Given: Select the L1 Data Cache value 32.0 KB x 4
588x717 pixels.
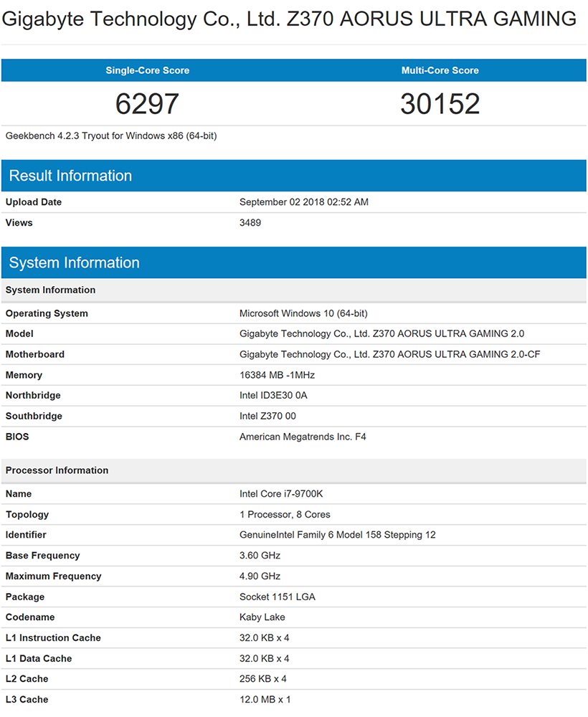Looking at the screenshot, I should coord(265,658).
